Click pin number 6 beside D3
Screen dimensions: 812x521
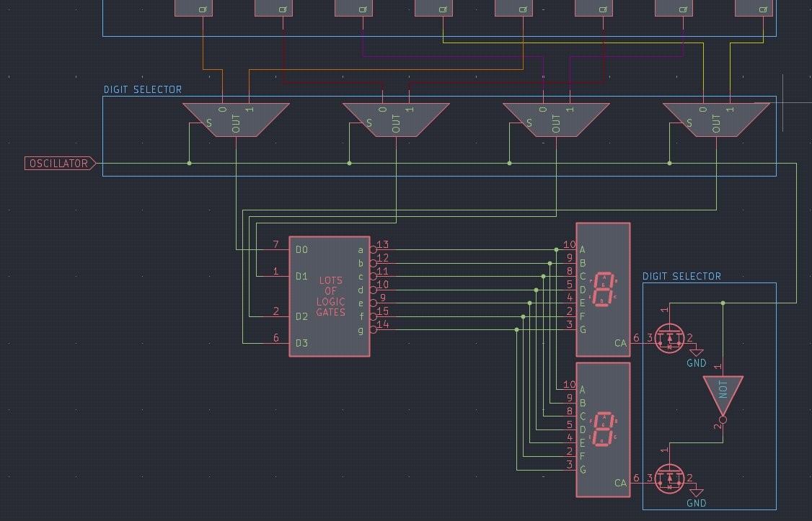[276, 338]
